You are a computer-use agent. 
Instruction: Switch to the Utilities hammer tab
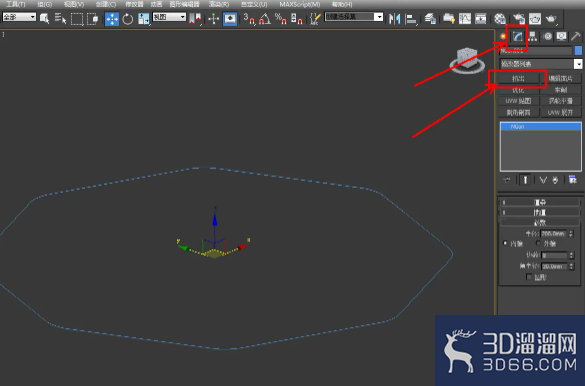(576, 37)
